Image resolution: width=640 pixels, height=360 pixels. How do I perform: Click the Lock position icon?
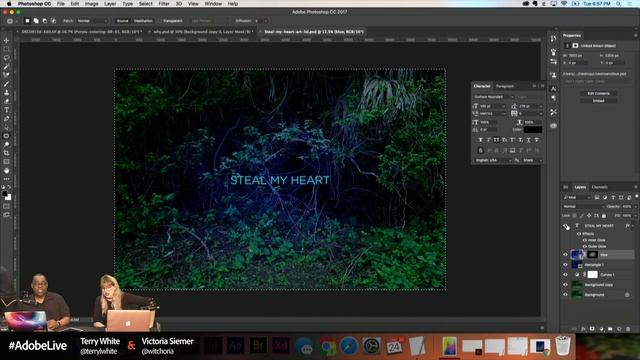point(589,216)
